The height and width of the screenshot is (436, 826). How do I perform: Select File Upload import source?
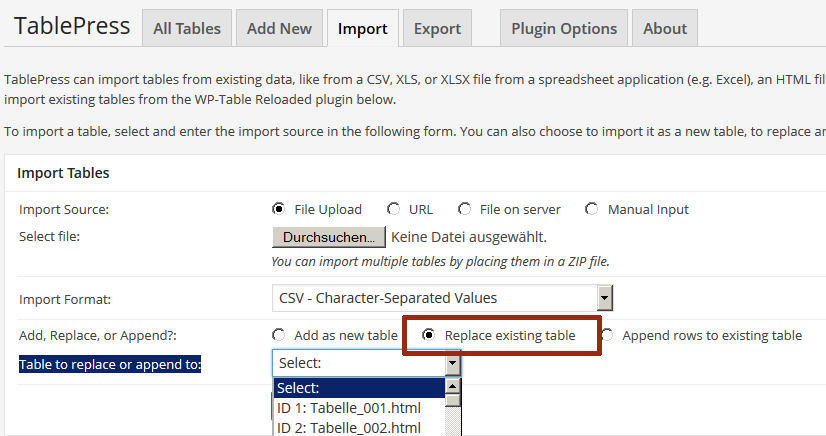279,209
